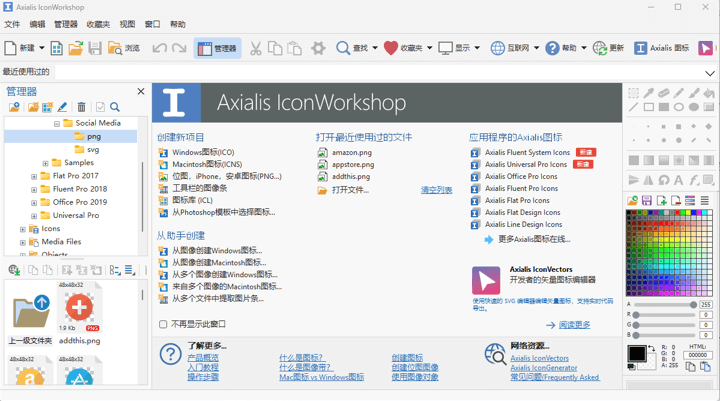Image resolution: width=720 pixels, height=401 pixels.
Task: Click the Axialis 图标 toolbar button
Action: pos(658,48)
